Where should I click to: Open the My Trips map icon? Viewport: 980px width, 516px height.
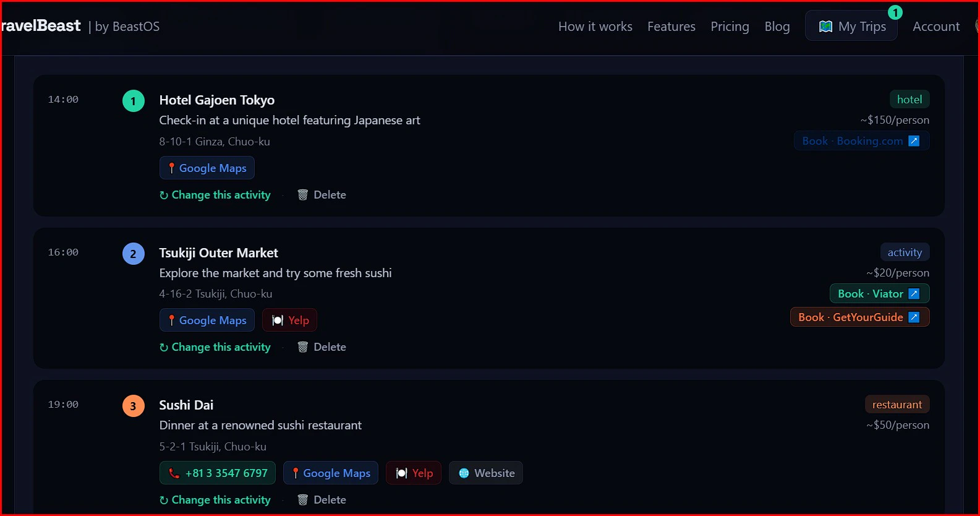coord(825,27)
